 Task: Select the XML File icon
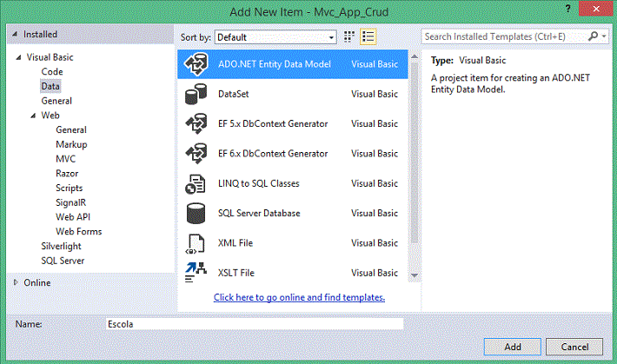196,243
